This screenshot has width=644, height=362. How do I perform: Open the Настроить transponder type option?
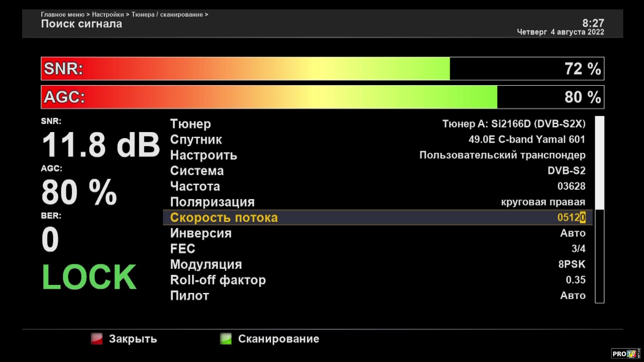[x=502, y=155]
